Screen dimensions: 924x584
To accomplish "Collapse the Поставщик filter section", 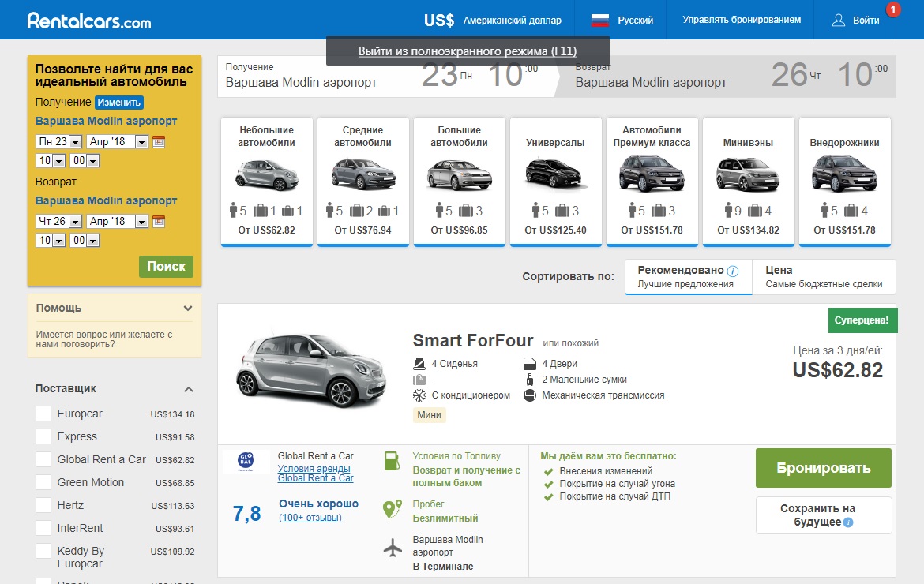I will tap(189, 389).
